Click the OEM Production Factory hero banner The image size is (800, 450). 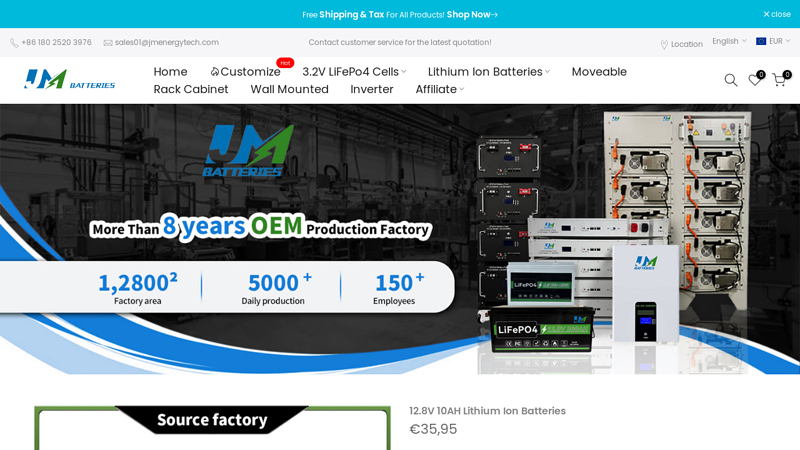click(400, 239)
